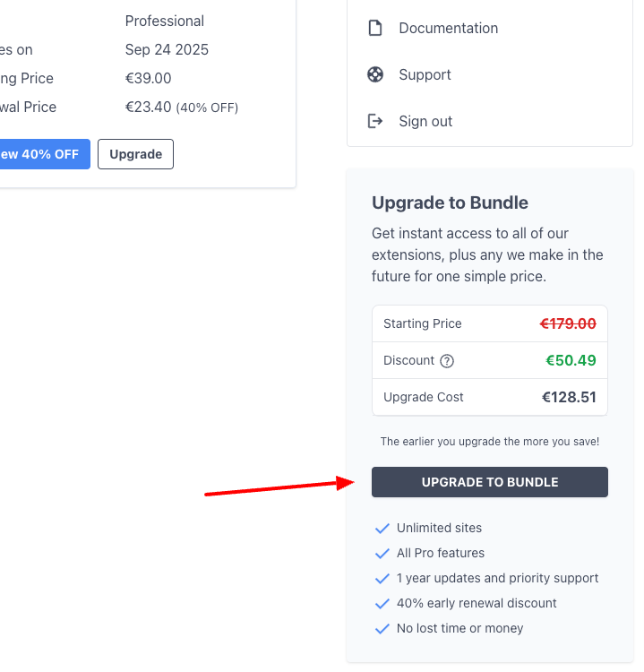644x672 pixels.
Task: Click the checkmark beside Unlimited sites
Action: (x=382, y=529)
